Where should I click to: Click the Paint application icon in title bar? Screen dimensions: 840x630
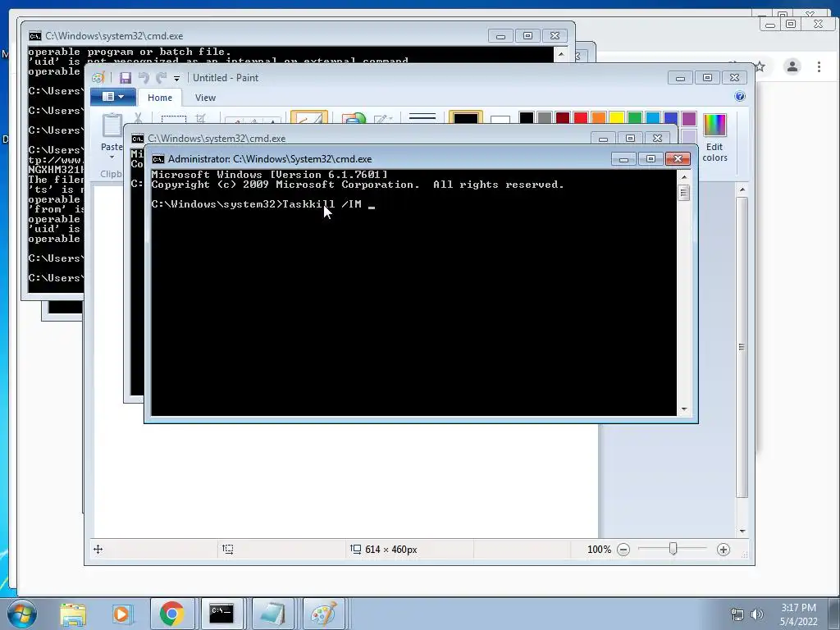[x=98, y=78]
